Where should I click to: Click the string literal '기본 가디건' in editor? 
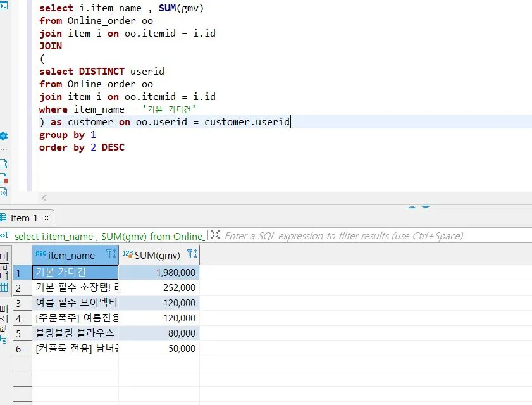click(169, 109)
